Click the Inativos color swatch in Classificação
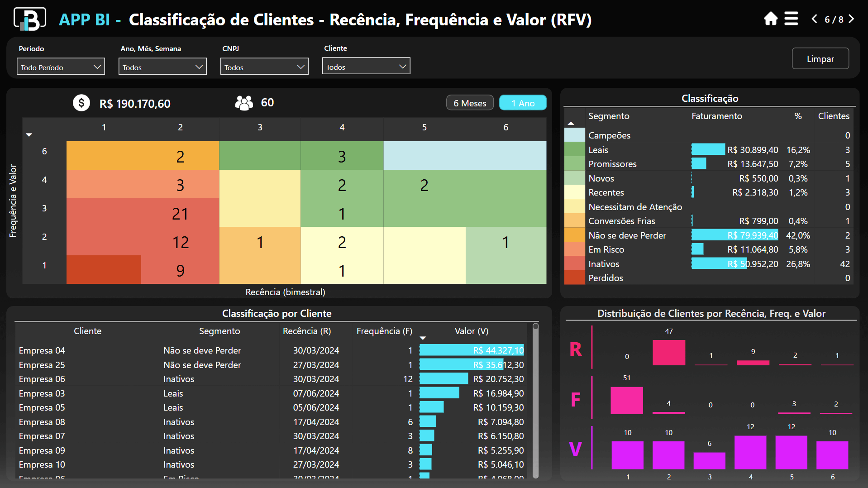This screenshot has width=868, height=488. pos(574,264)
